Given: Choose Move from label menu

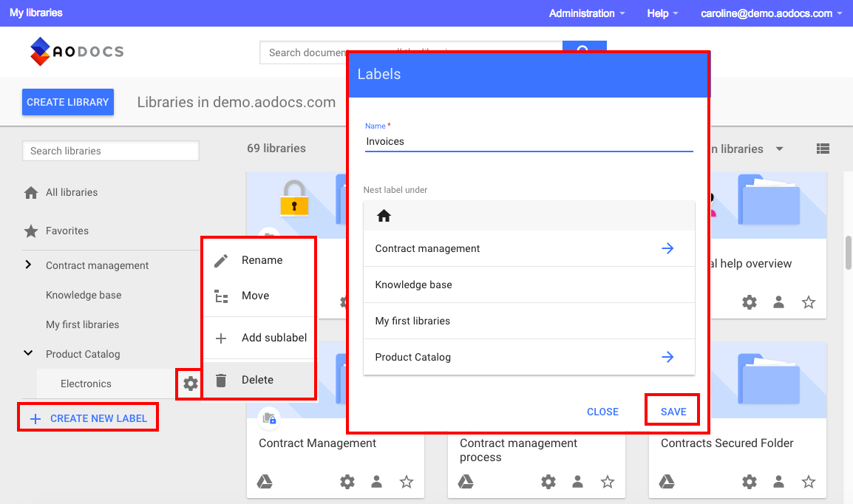Looking at the screenshot, I should (x=259, y=296).
